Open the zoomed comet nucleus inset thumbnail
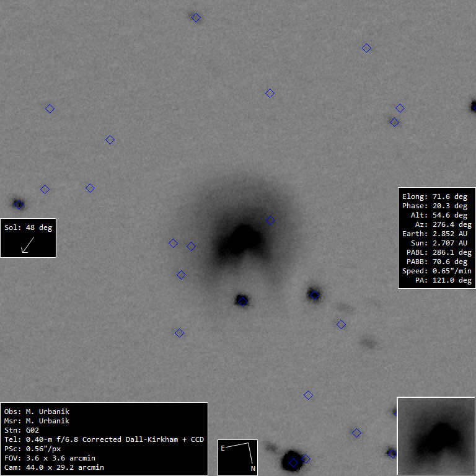 [436, 436]
